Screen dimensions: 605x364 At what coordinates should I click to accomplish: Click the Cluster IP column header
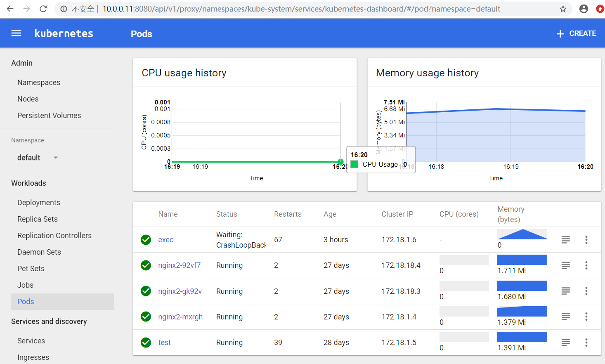point(397,214)
